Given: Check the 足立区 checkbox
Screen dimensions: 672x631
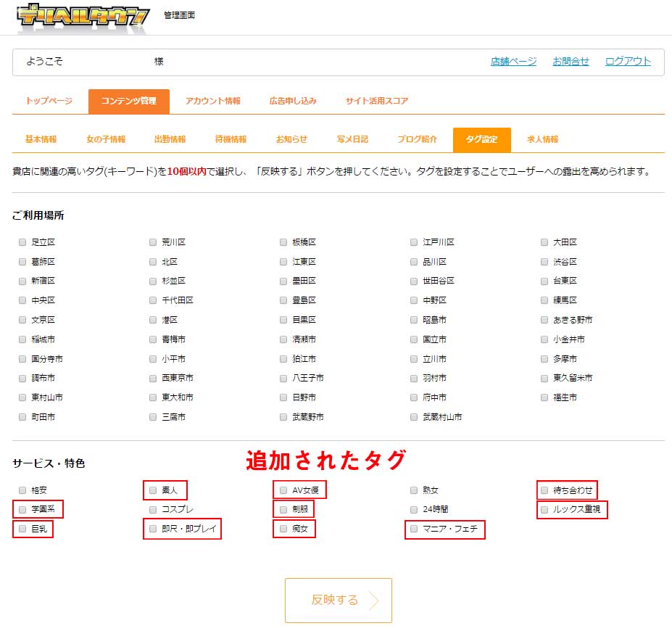Looking at the screenshot, I should 22,242.
